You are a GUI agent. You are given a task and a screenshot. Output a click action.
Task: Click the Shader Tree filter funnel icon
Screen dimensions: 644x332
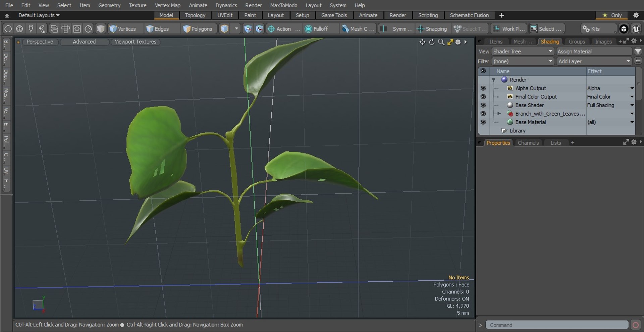(638, 52)
